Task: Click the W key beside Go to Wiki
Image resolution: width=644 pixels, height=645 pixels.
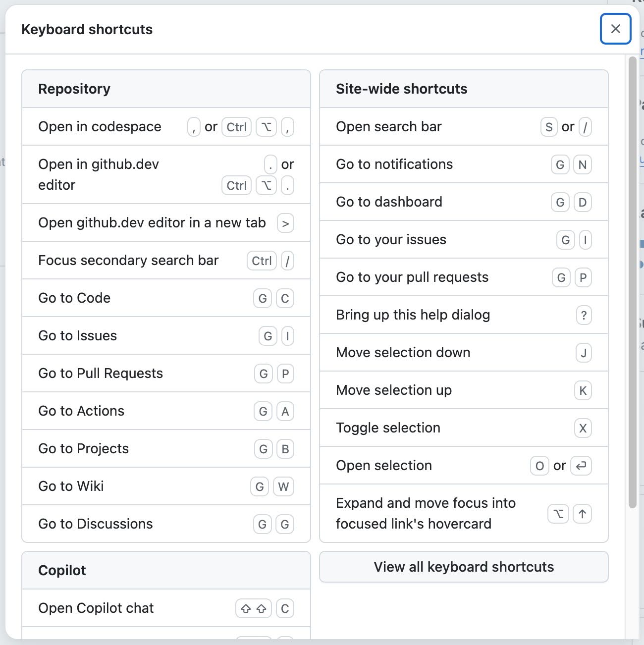Action: [283, 486]
